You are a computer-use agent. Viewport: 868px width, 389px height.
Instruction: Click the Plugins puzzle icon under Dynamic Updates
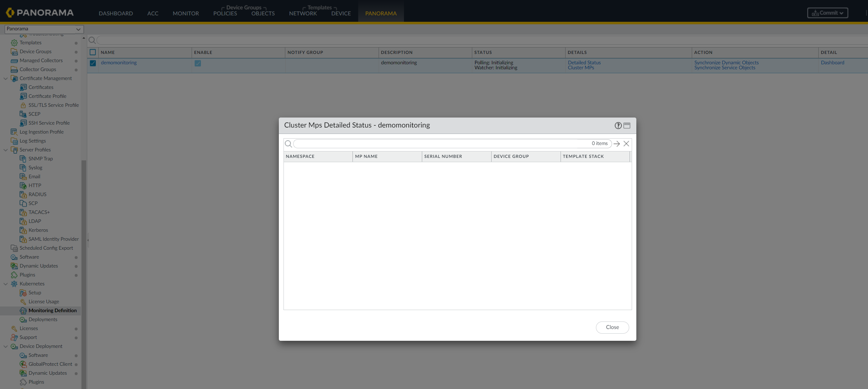tap(14, 275)
